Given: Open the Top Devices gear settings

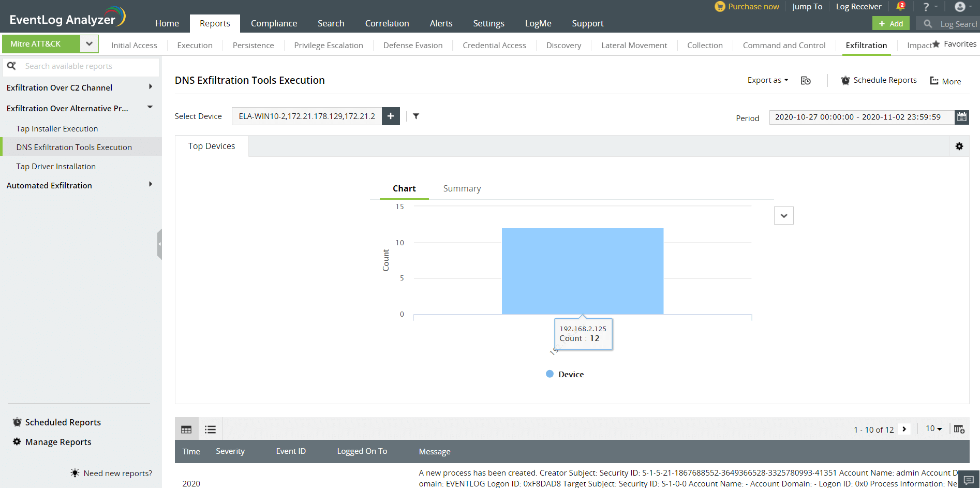Looking at the screenshot, I should (x=959, y=146).
